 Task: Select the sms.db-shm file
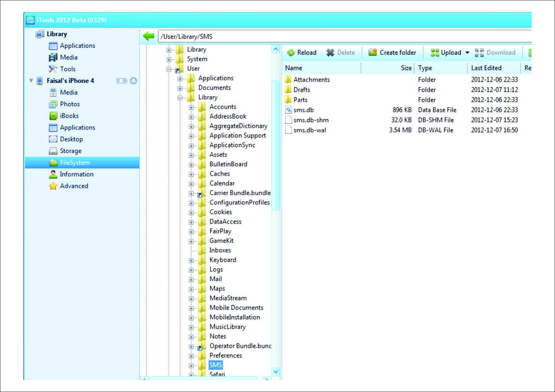point(311,120)
